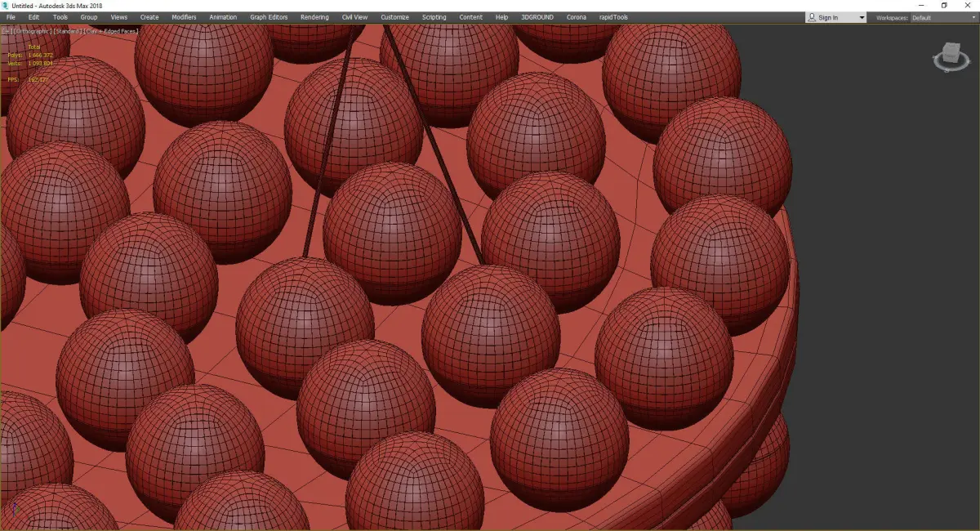Click the 3ds Max application icon
Image resolution: width=980 pixels, height=531 pixels.
pyautogui.click(x=6, y=5)
